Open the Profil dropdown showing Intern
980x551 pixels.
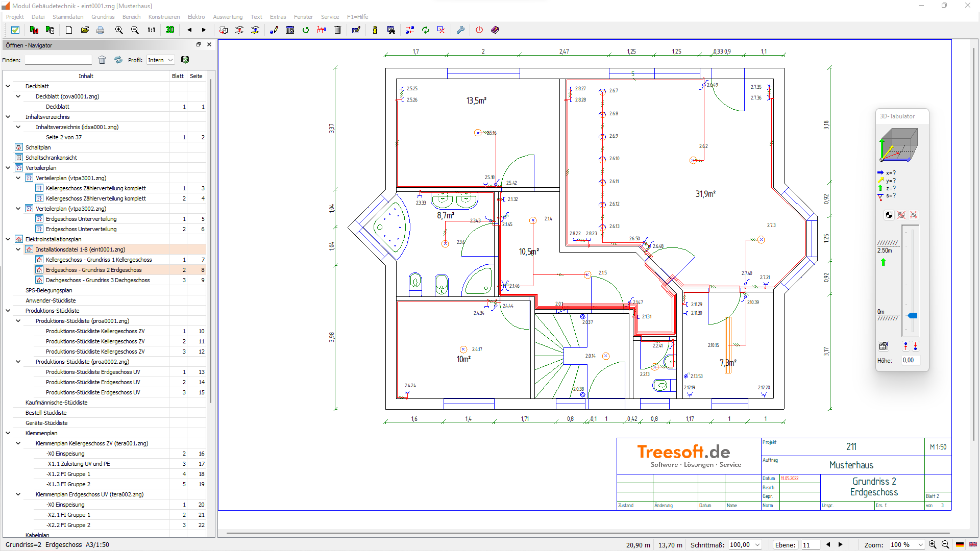pyautogui.click(x=160, y=60)
